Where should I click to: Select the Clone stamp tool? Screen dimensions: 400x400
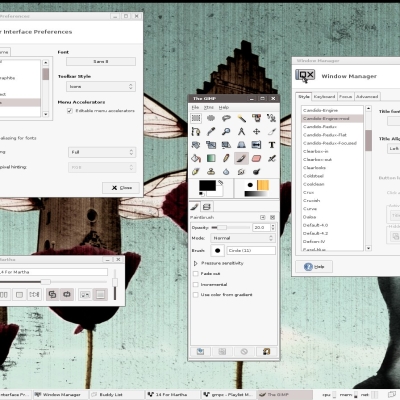211,172
